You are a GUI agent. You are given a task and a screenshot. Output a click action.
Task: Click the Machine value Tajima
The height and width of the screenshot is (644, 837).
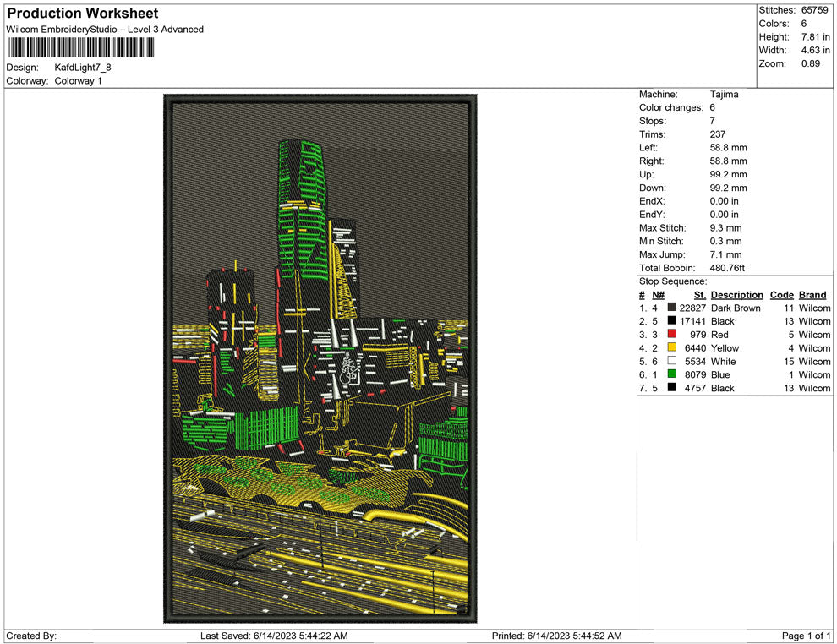click(724, 95)
